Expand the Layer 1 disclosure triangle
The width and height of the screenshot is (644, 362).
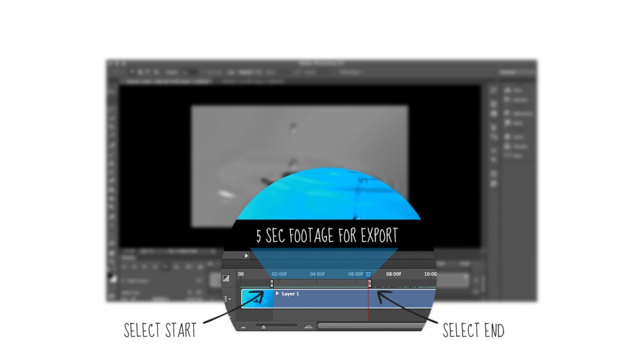277,293
